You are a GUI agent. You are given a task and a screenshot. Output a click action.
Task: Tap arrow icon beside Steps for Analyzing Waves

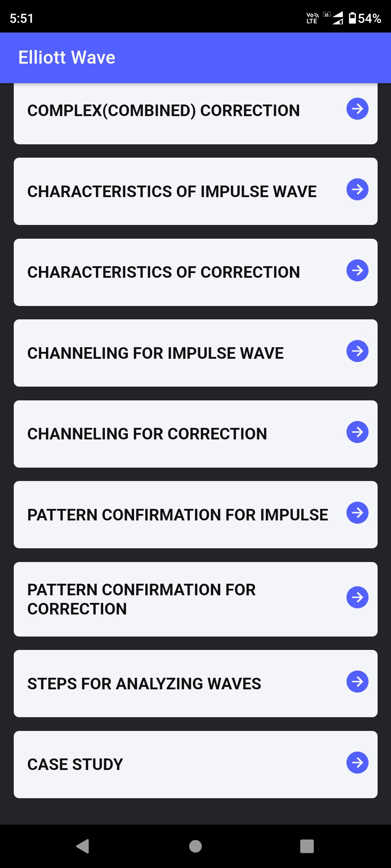[x=357, y=682]
